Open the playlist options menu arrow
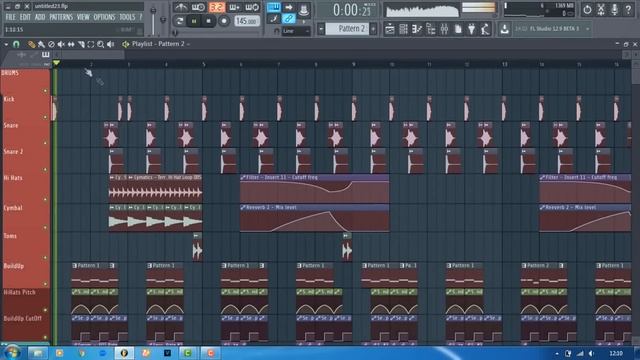The width and height of the screenshot is (640, 360). (6, 44)
